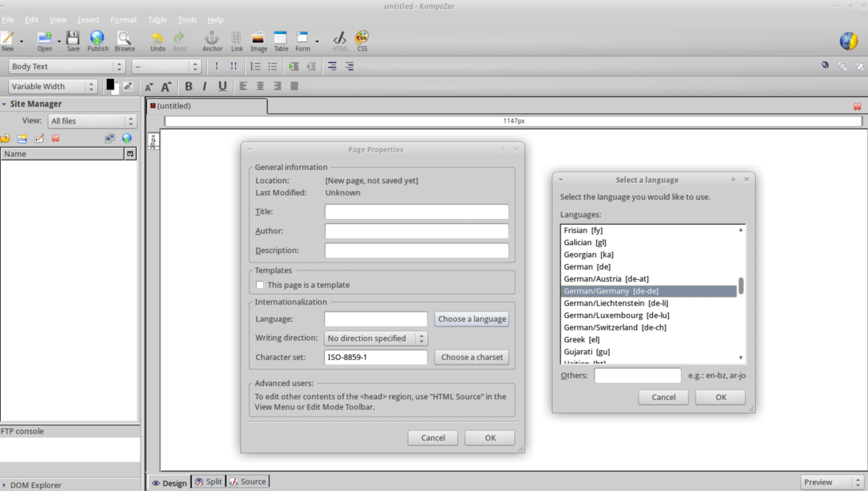The image size is (868, 491).
Task: Open the Variable Width font dropdown
Action: (x=54, y=86)
